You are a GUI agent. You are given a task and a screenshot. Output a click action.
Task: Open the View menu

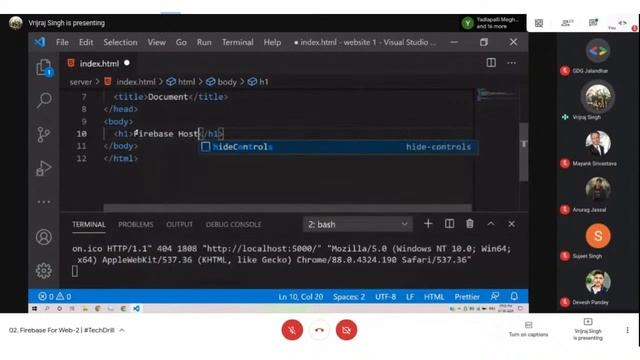tap(157, 42)
